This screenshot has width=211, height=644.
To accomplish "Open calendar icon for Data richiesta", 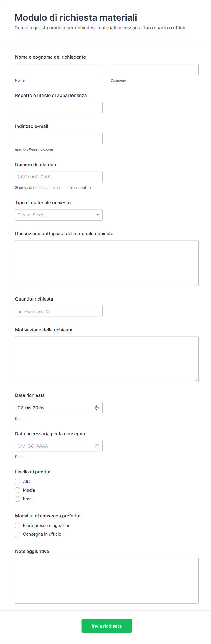I will (97, 408).
